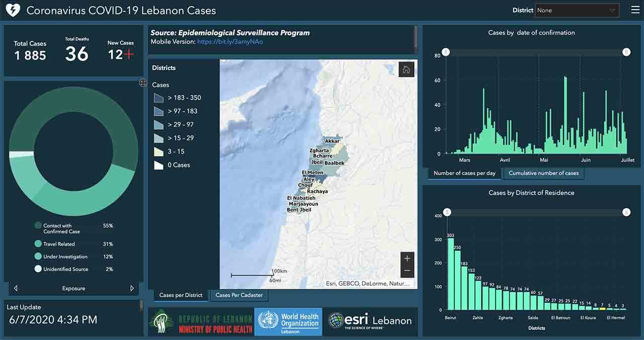Click the heart logo in header
The width and height of the screenshot is (644, 340).
pos(12,10)
